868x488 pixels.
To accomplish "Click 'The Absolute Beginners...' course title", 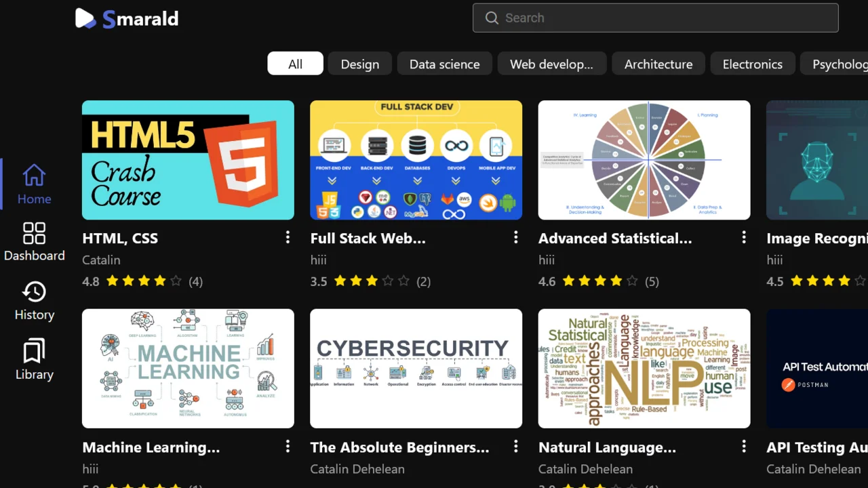I will coord(399,447).
